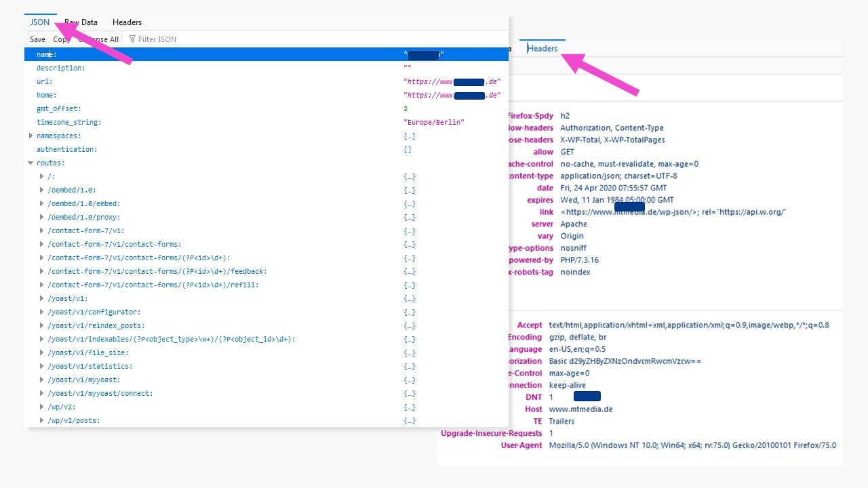Select the JSON viewer tab
This screenshot has width=868, height=488.
(39, 22)
